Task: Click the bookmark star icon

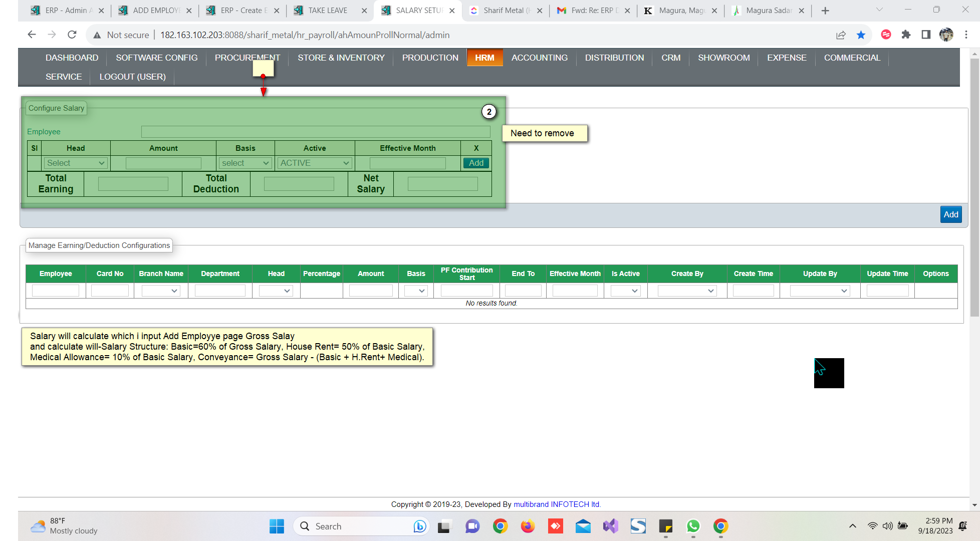Action: click(861, 35)
